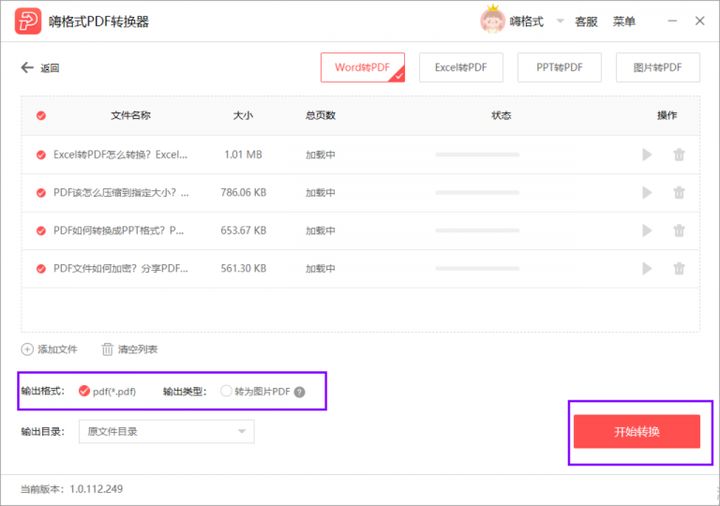Switch to the 图片转PDF tab
The width and height of the screenshot is (720, 506).
tap(658, 67)
